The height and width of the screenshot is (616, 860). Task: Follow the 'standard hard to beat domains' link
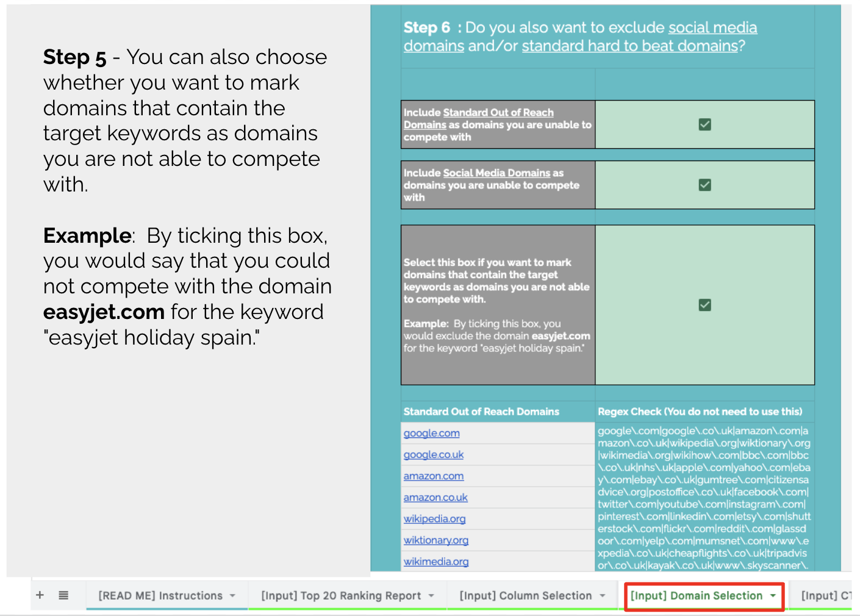tap(629, 46)
